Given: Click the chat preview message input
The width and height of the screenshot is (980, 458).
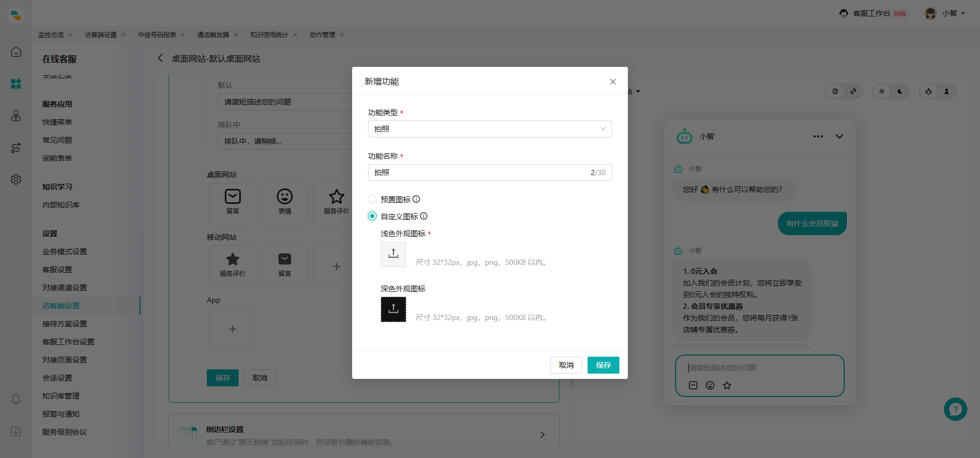Looking at the screenshot, I should click(x=759, y=368).
